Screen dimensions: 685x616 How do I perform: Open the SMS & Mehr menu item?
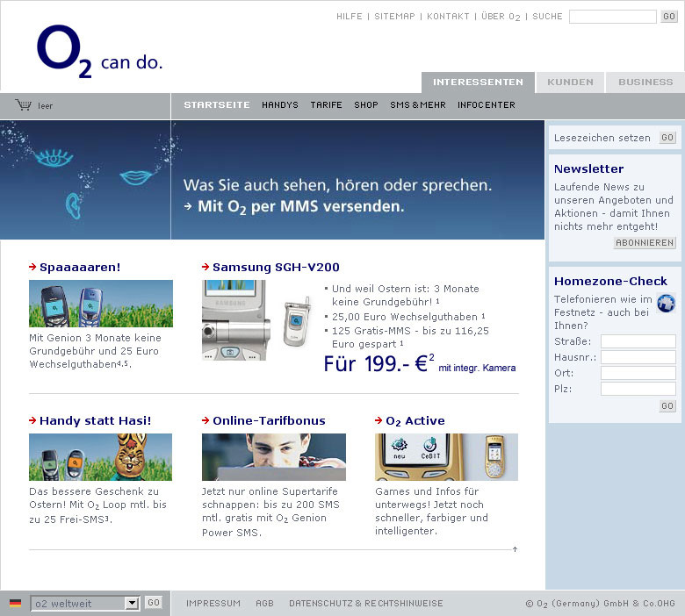point(418,105)
